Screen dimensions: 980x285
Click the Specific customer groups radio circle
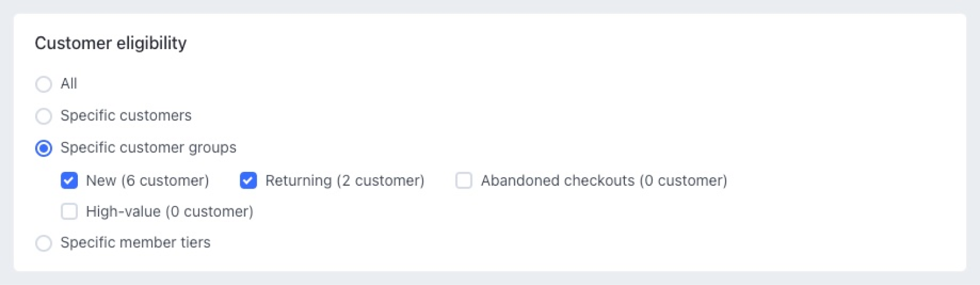click(44, 148)
